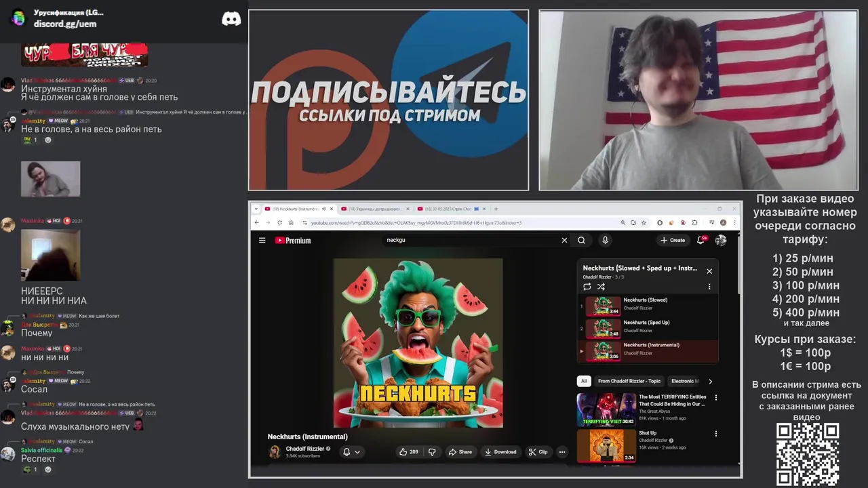Click the YouTube search input field
Screen dimensions: 868x488
pos(471,240)
